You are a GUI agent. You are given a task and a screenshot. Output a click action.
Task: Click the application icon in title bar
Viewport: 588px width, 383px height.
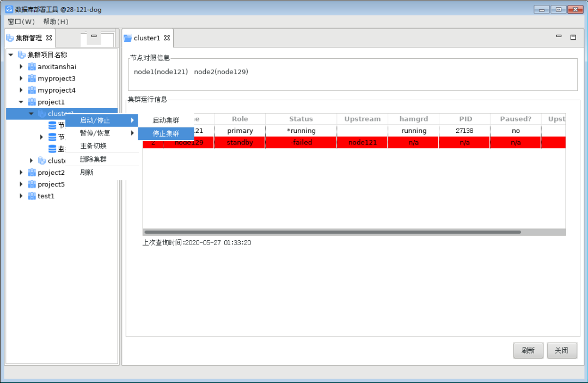pos(9,9)
